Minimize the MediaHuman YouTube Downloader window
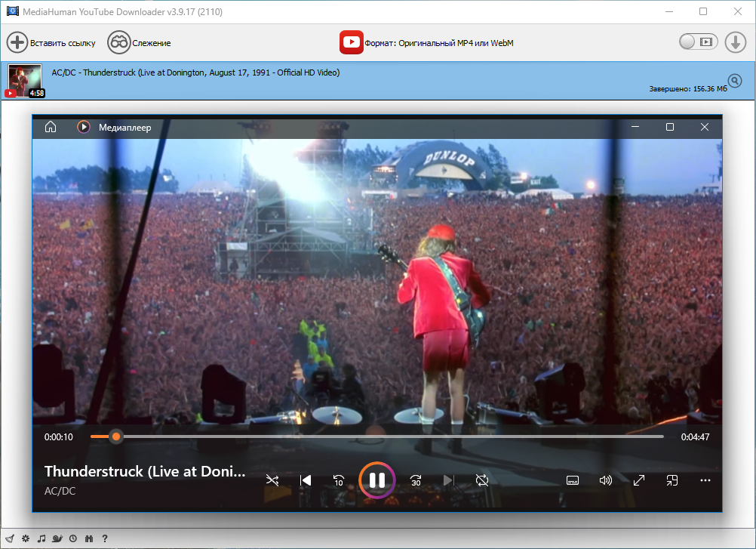The image size is (756, 549). [668, 11]
